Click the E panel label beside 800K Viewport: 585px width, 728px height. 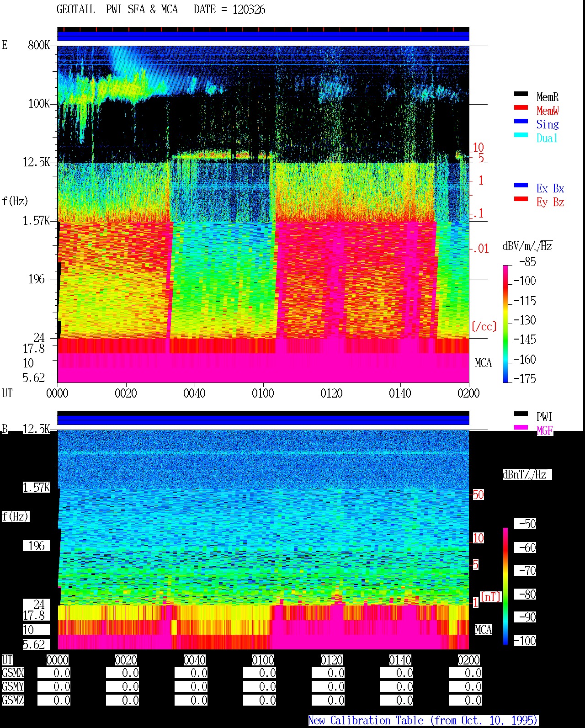point(5,45)
